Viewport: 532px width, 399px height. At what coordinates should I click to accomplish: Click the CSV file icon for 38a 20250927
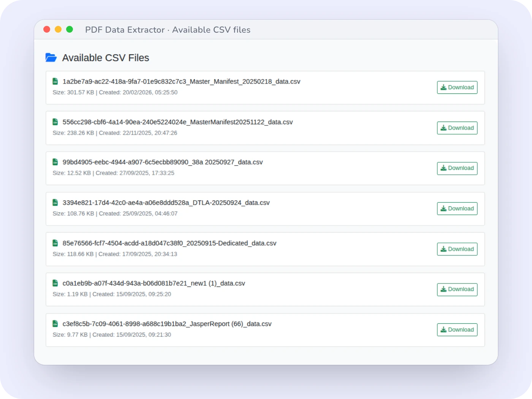click(x=55, y=162)
